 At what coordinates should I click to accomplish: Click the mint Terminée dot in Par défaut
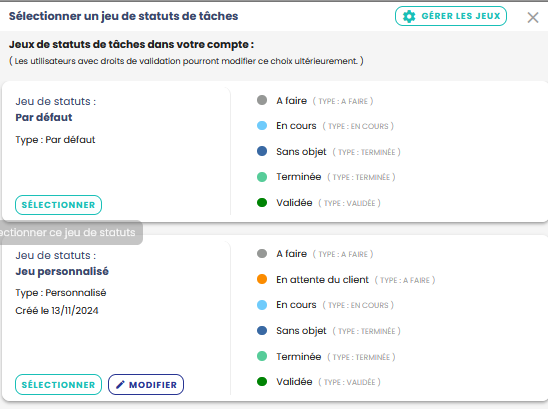[x=262, y=177]
